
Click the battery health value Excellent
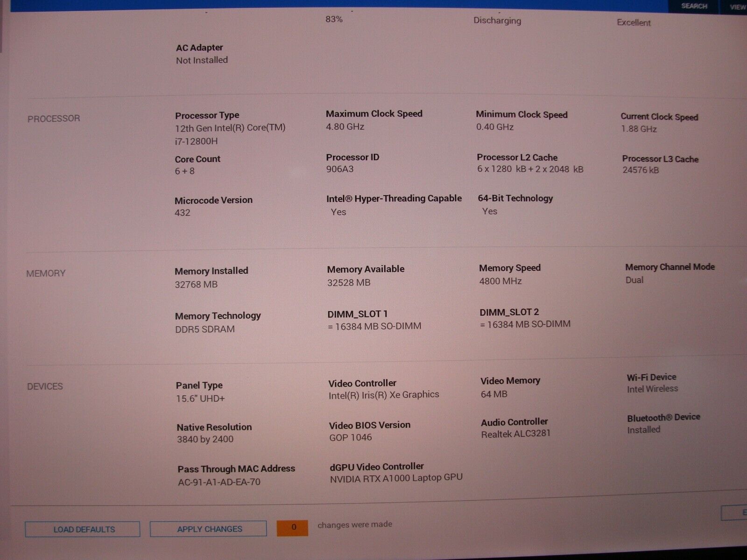[x=634, y=22]
